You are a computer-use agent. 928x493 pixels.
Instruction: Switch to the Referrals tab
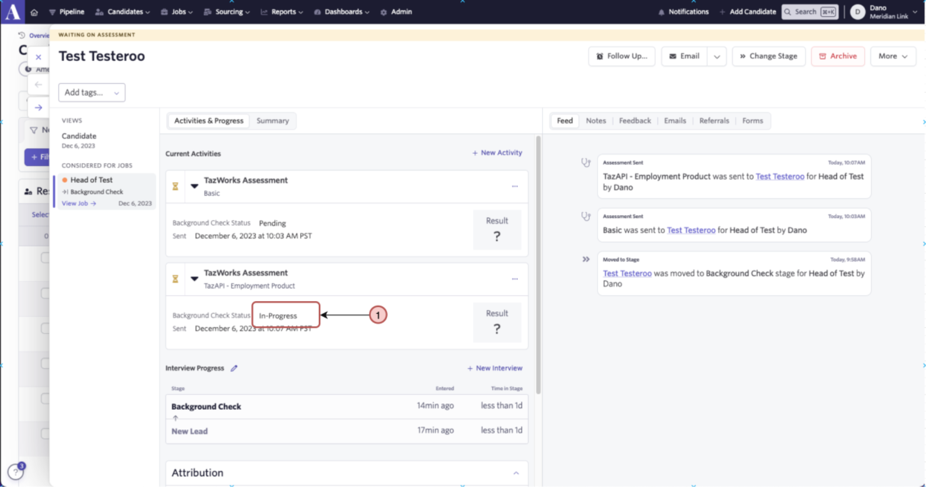[x=714, y=121]
